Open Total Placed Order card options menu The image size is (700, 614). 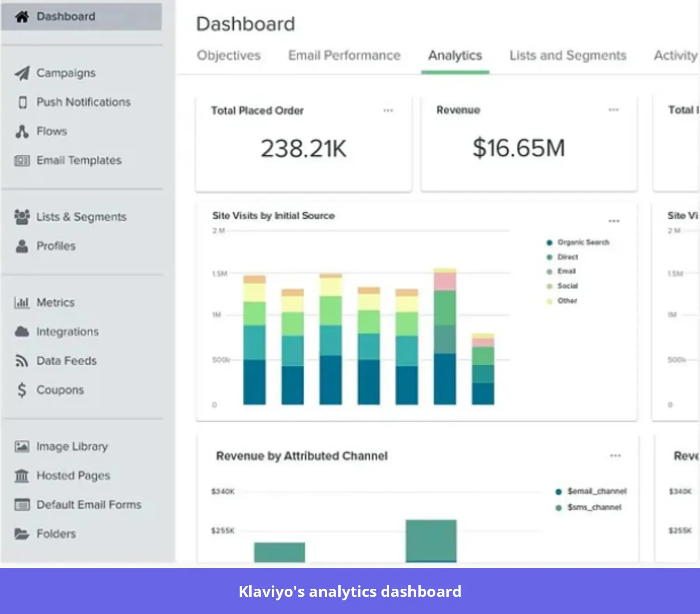coord(388,110)
